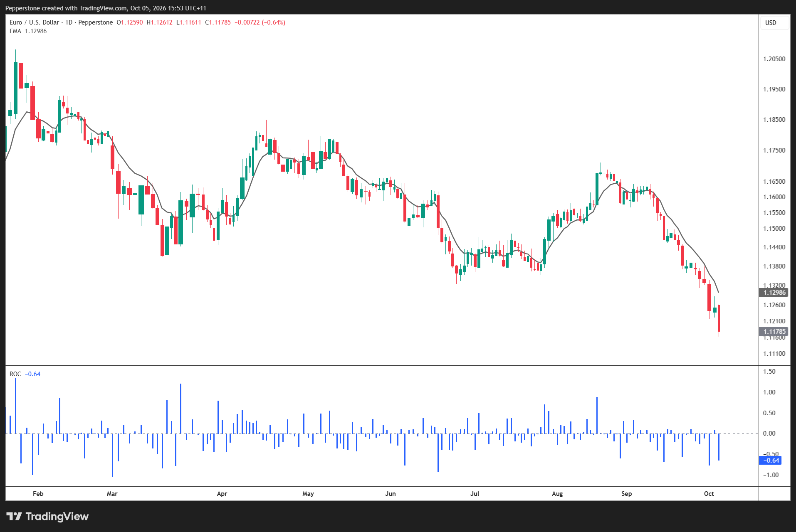The image size is (796, 532).
Task: Click the 1.20500 price scale label
Action: tap(774, 59)
